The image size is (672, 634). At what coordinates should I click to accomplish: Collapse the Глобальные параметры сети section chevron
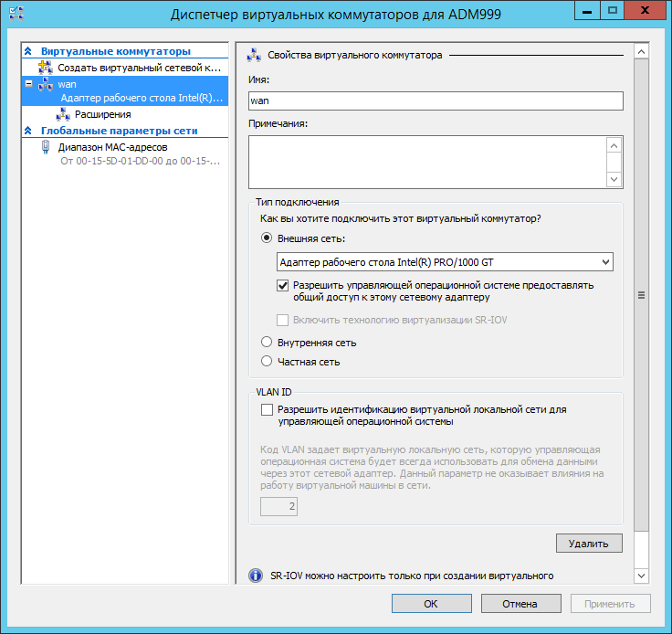pos(28,131)
